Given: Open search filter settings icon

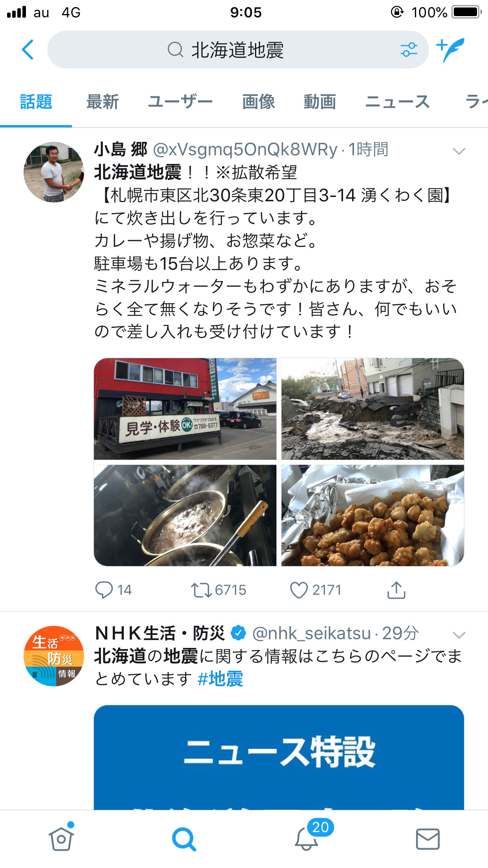Looking at the screenshot, I should (409, 50).
